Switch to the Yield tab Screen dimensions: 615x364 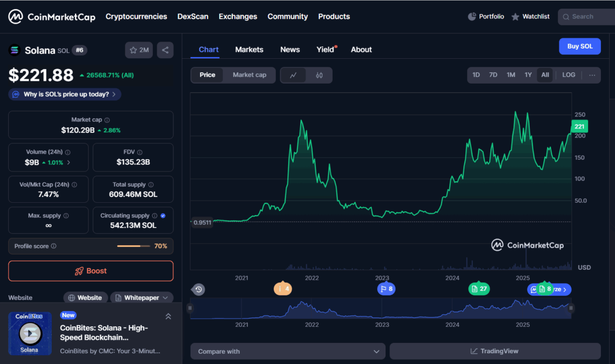[x=326, y=50]
